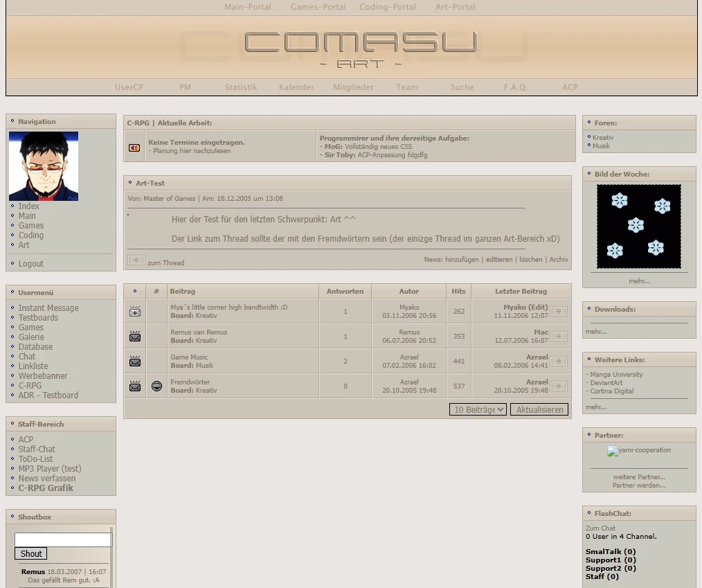Open ToDo-List in Staff-Bereich
This screenshot has width=702, height=588.
click(35, 459)
